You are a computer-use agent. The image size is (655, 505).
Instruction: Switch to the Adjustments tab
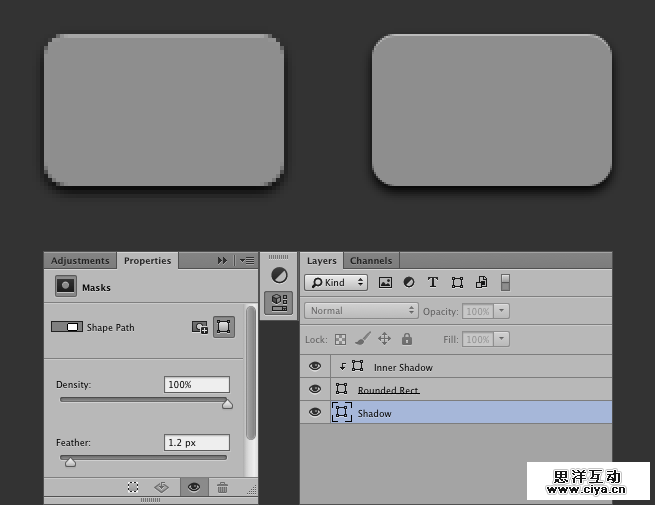[80, 261]
